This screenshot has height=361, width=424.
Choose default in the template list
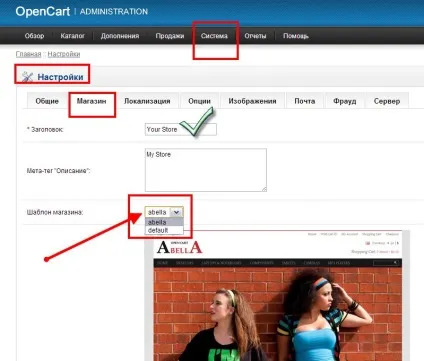click(x=164, y=230)
